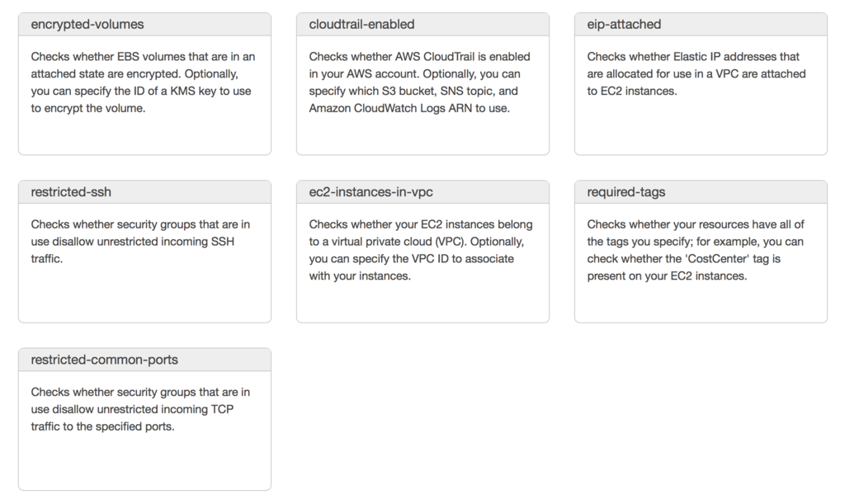Select the blank lower area of cloudtrail-enabled card
This screenshot has width=845, height=504.
click(x=422, y=134)
